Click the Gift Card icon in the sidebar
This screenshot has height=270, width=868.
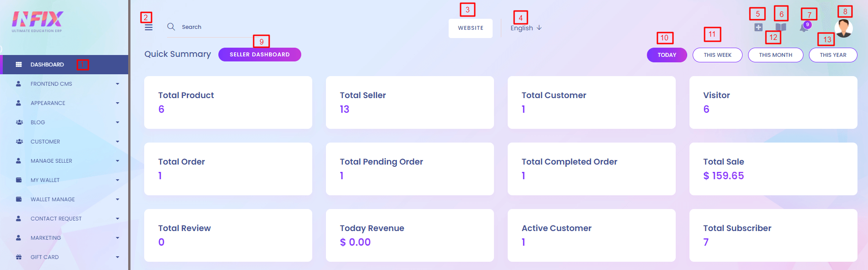point(19,257)
